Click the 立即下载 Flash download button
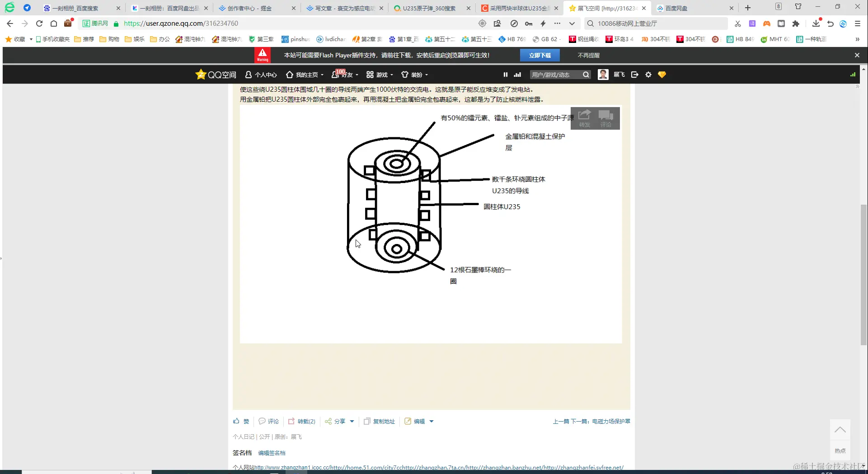The image size is (868, 474). (540, 55)
